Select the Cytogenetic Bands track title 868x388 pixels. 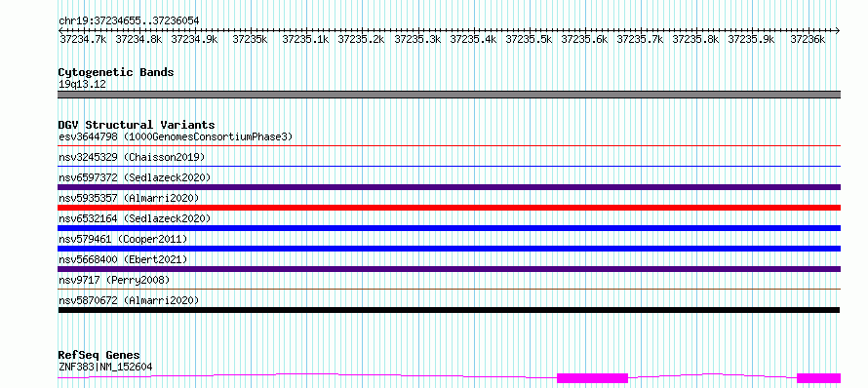(116, 72)
